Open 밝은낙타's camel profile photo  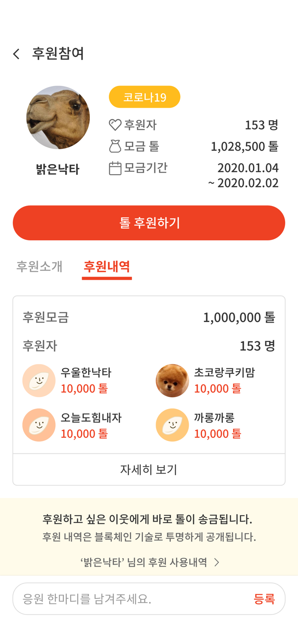click(58, 117)
